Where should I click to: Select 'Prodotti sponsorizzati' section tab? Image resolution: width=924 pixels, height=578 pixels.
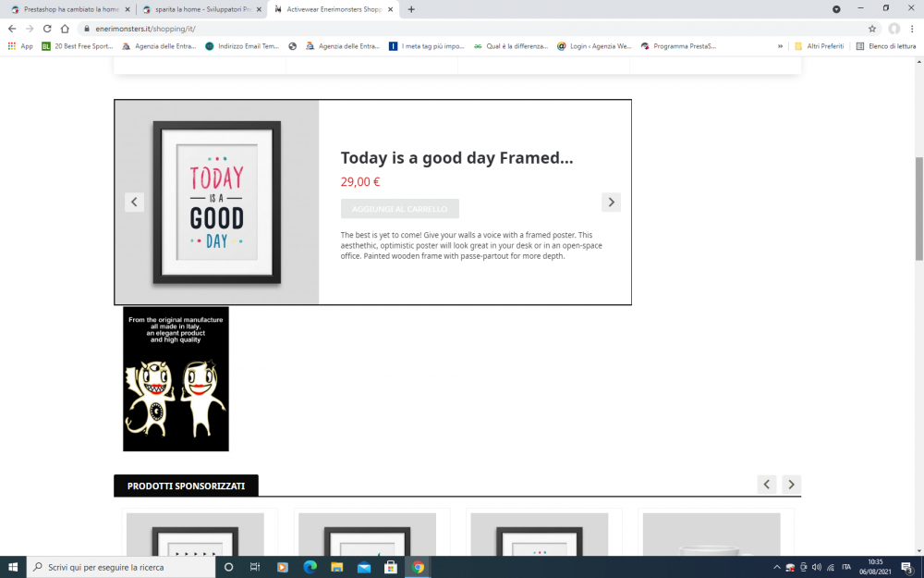[x=186, y=486]
